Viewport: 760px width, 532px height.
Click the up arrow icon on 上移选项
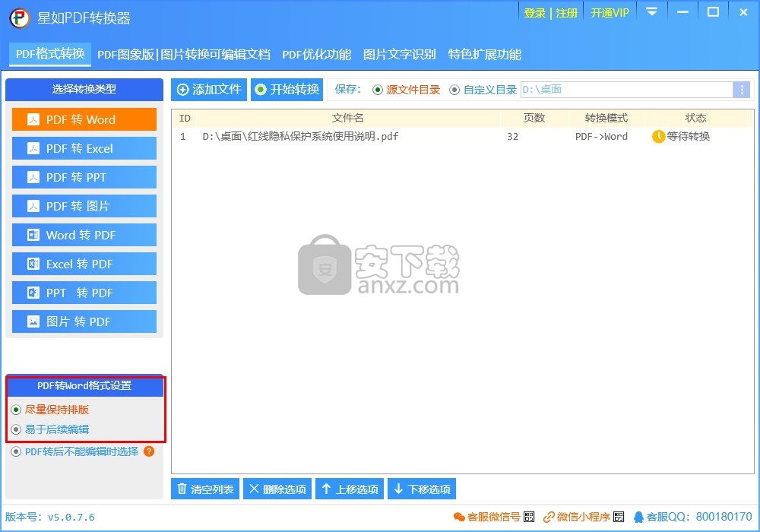[327, 489]
